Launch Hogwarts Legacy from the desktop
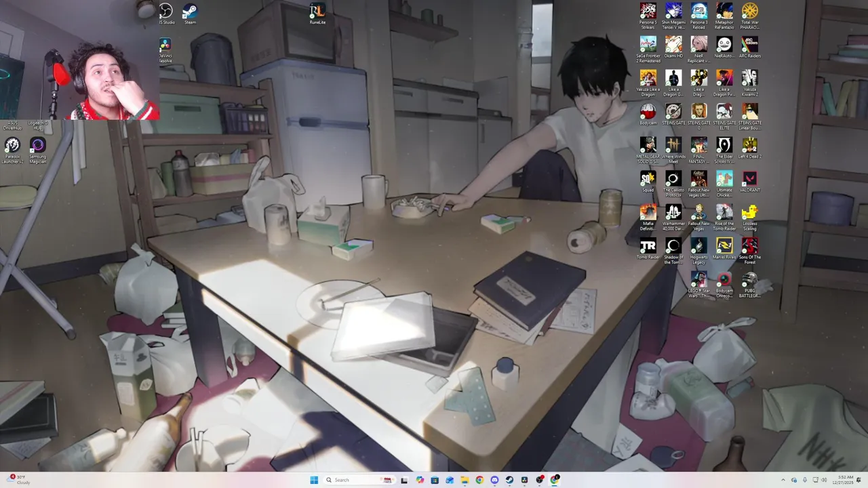868x488 pixels. click(x=699, y=250)
